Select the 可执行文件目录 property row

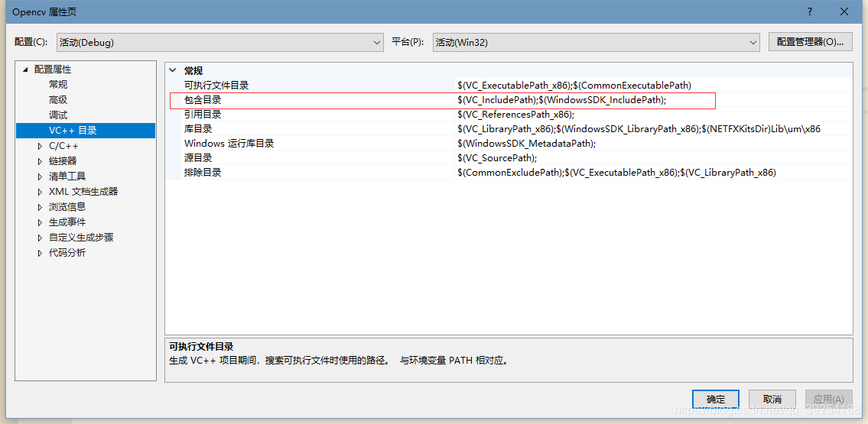pyautogui.click(x=509, y=85)
